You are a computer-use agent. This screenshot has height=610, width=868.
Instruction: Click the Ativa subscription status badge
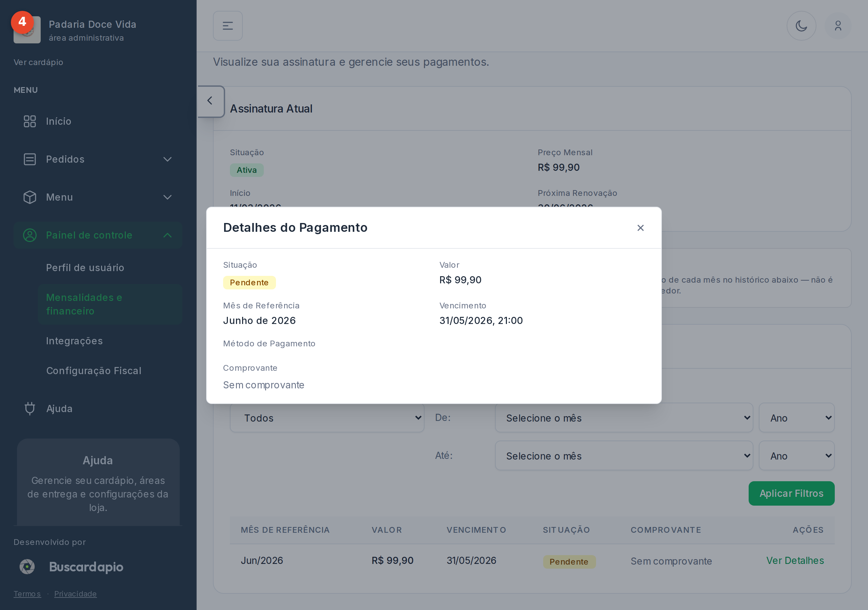[x=246, y=170]
